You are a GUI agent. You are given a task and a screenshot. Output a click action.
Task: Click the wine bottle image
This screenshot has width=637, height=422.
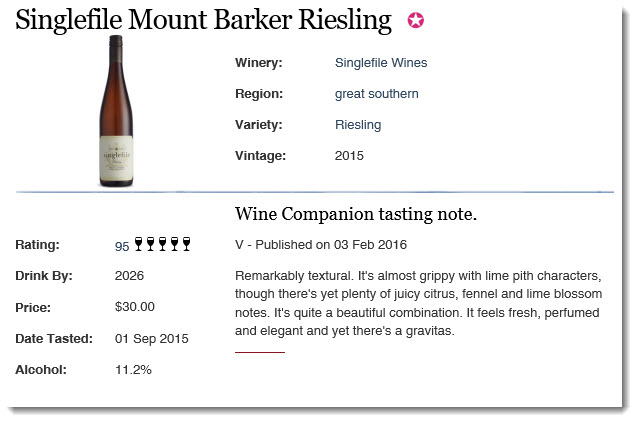[116, 111]
